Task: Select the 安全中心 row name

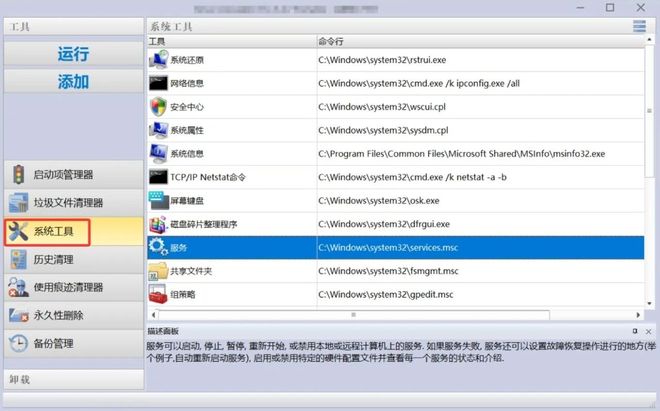Action: tap(187, 107)
